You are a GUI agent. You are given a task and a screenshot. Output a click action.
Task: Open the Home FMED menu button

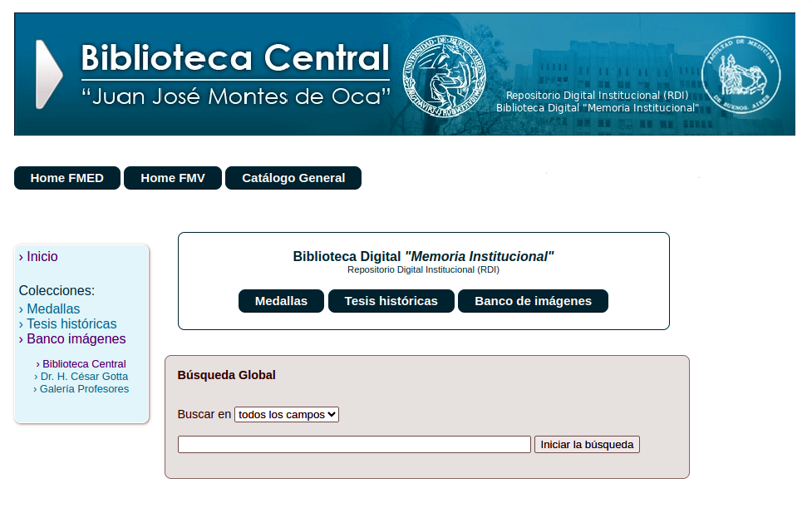coord(67,178)
